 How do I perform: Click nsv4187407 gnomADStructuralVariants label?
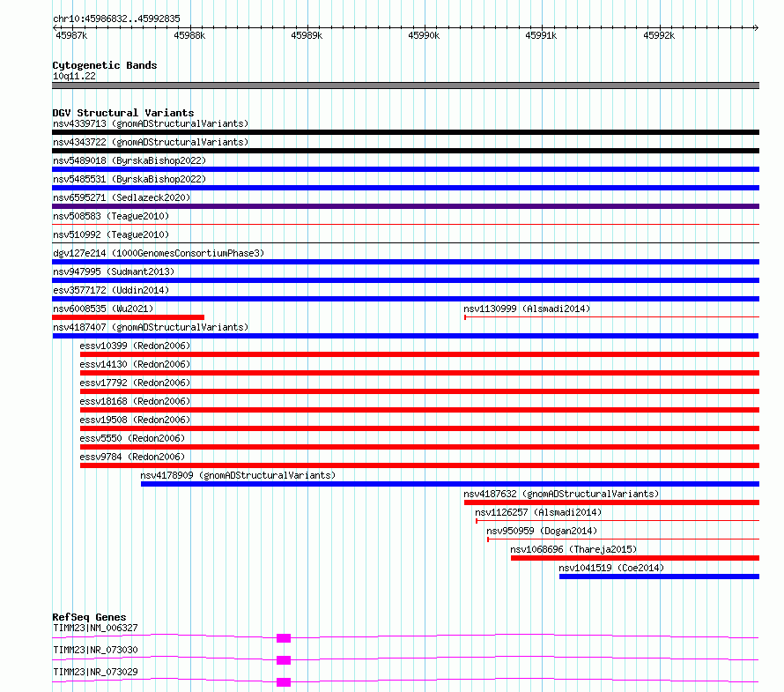coord(151,327)
